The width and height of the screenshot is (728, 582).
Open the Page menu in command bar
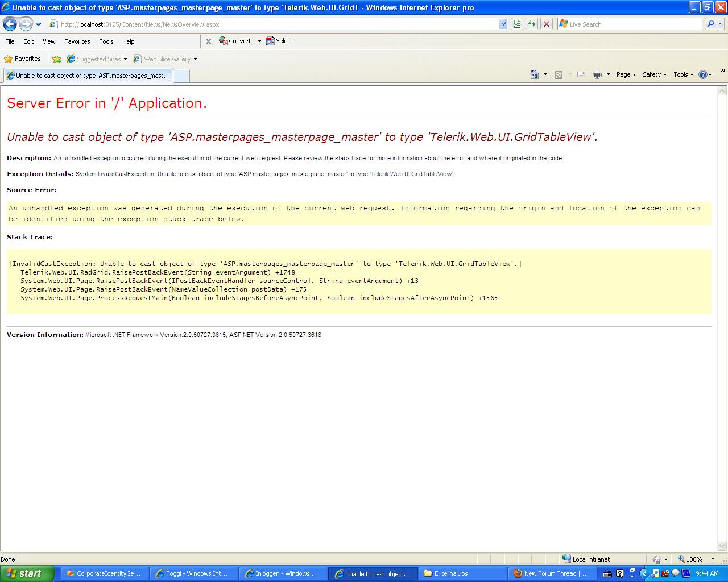[x=626, y=74]
